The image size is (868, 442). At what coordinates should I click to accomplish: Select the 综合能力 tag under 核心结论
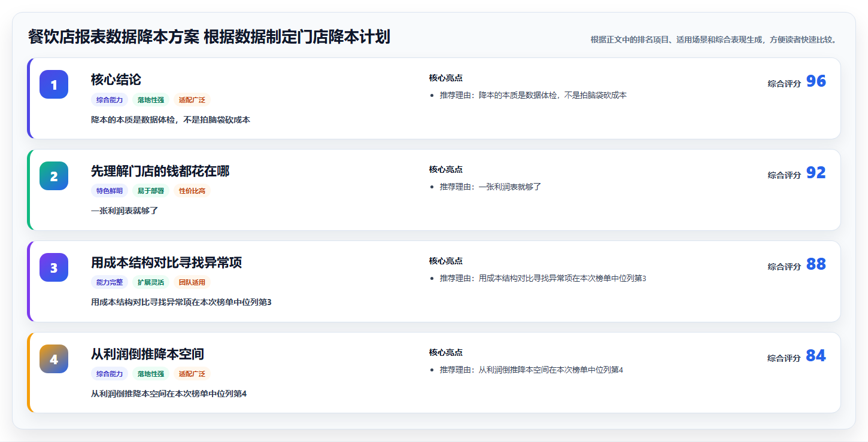tap(110, 100)
